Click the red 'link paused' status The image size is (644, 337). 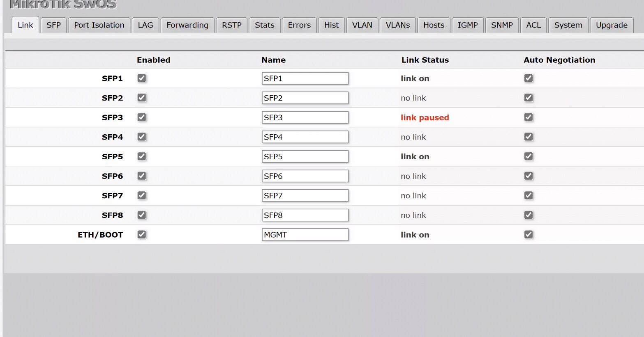[x=425, y=117]
